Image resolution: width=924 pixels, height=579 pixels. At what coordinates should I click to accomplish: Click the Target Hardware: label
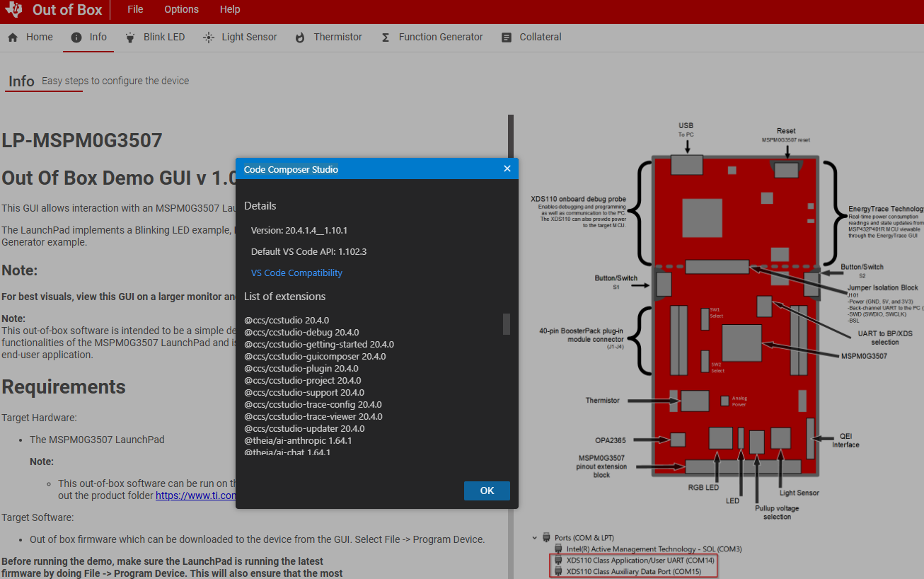(39, 418)
